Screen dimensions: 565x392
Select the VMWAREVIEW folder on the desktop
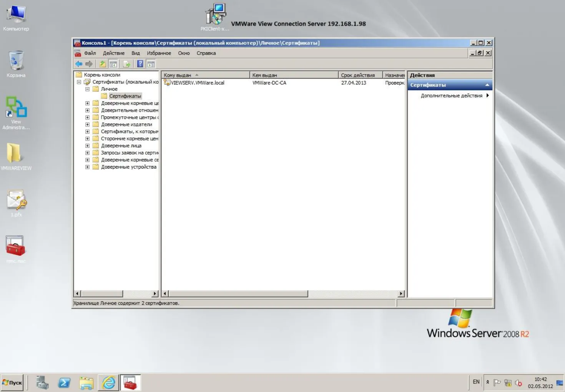click(x=16, y=157)
